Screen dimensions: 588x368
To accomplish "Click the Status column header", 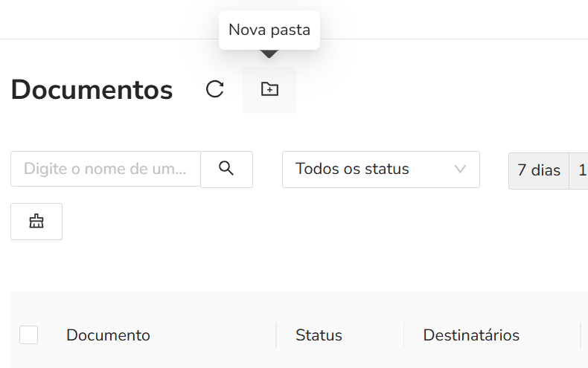I will pos(319,335).
